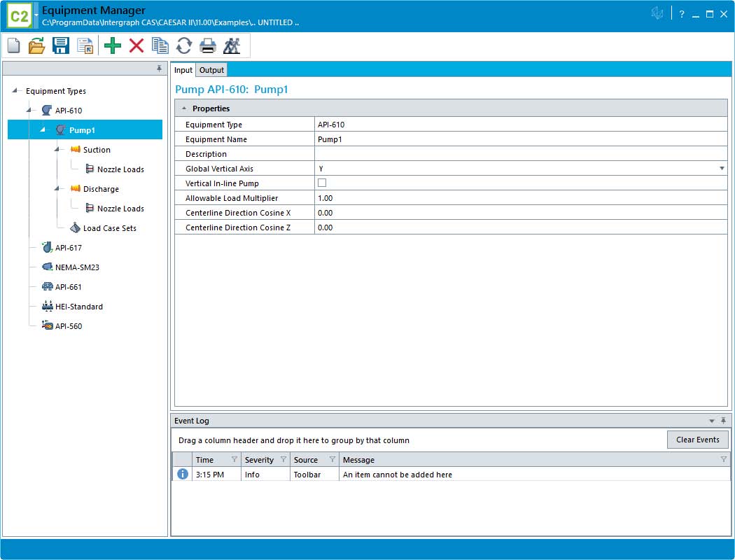
Task: Click the Clear Events button
Action: point(697,440)
